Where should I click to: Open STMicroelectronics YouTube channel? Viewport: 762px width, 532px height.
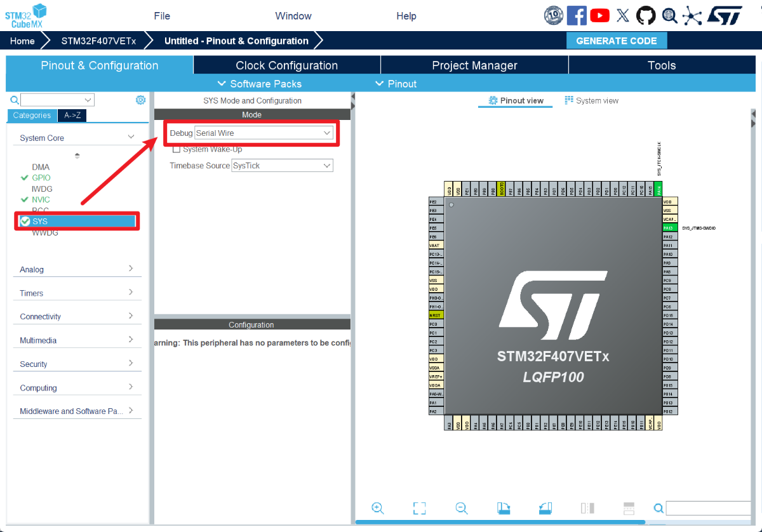(x=599, y=15)
